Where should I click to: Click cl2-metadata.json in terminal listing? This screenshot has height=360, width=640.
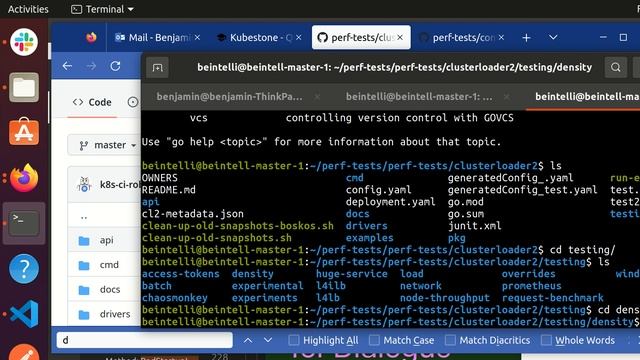click(x=193, y=214)
